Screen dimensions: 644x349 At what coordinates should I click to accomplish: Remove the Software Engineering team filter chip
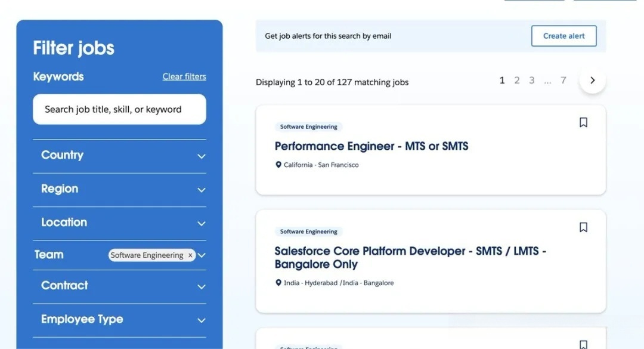[x=190, y=255]
